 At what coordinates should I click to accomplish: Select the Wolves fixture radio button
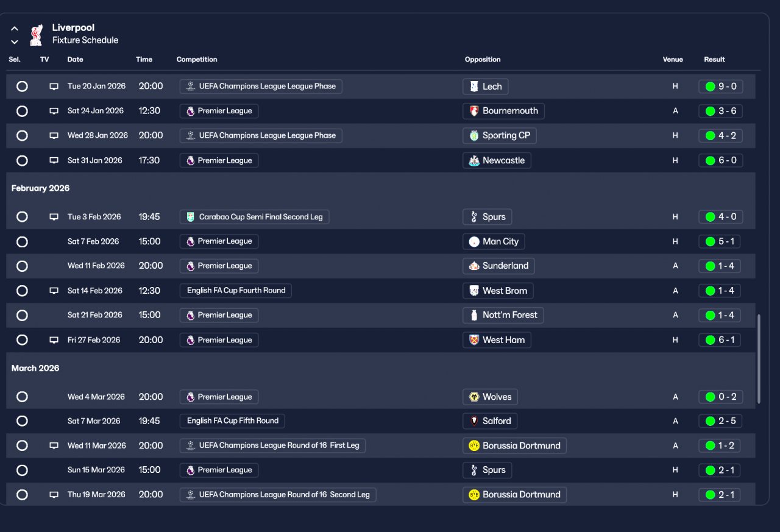22,397
